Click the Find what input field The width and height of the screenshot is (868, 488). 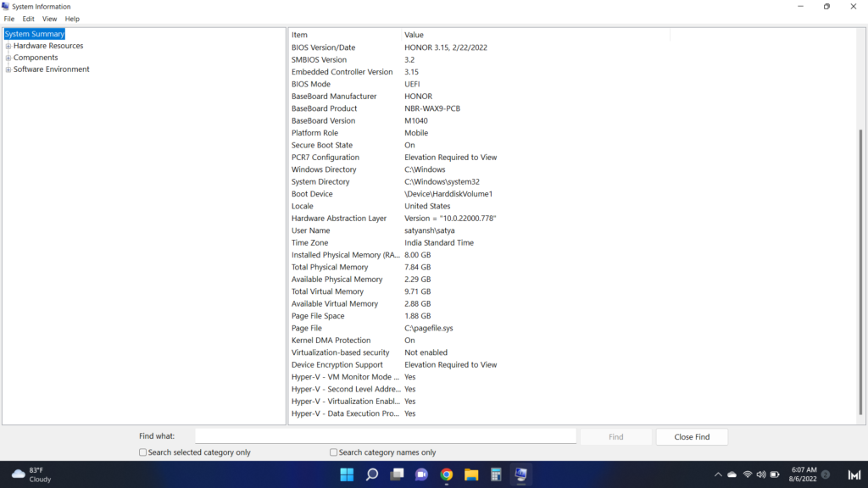coord(386,436)
